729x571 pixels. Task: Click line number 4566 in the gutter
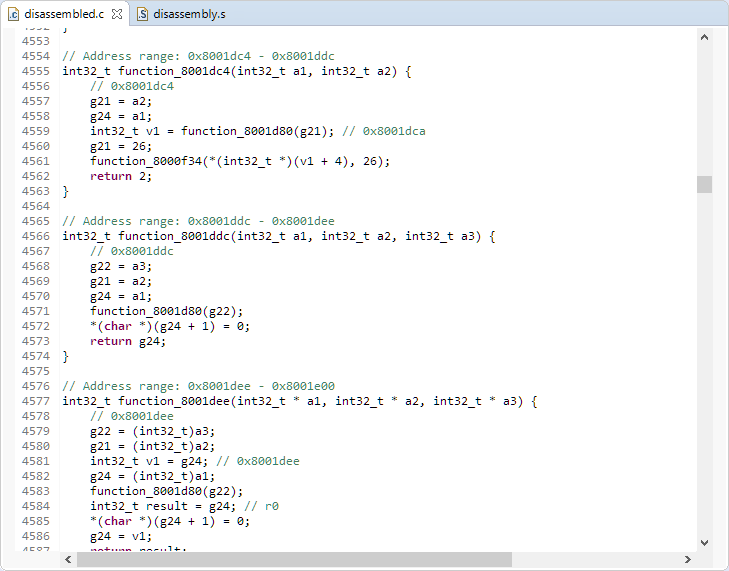pyautogui.click(x=36, y=236)
